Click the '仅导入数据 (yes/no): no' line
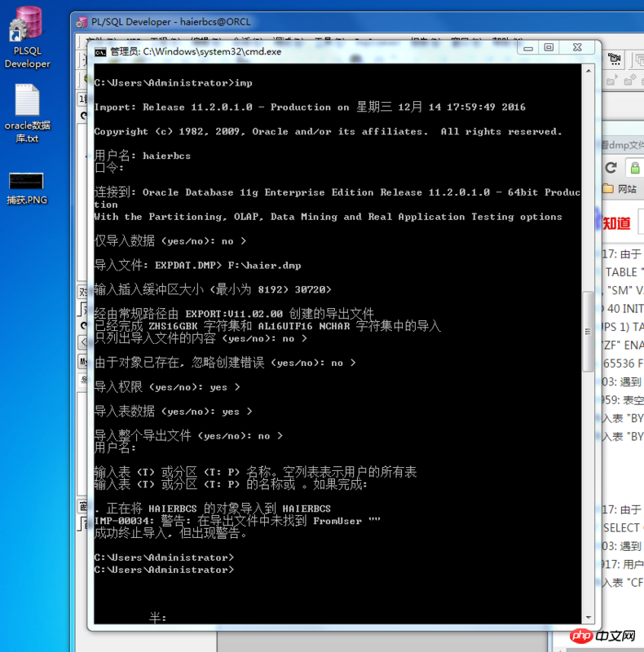The width and height of the screenshot is (644, 652). (x=170, y=240)
